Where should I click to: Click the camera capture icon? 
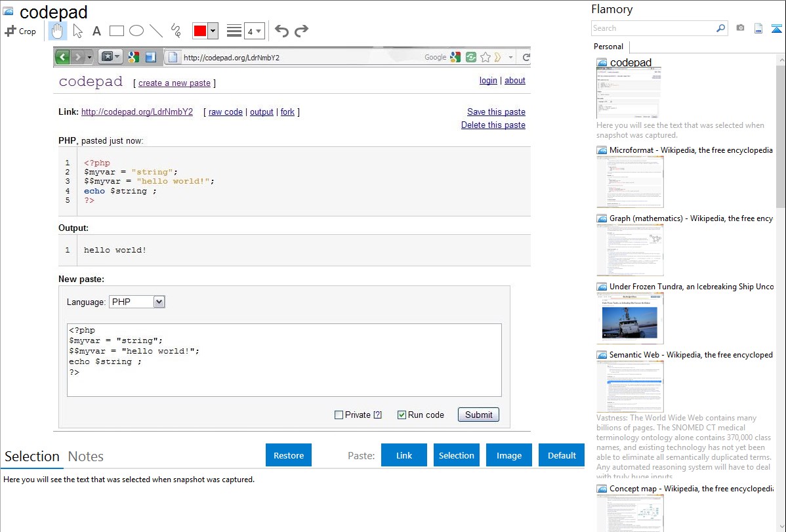(x=740, y=28)
